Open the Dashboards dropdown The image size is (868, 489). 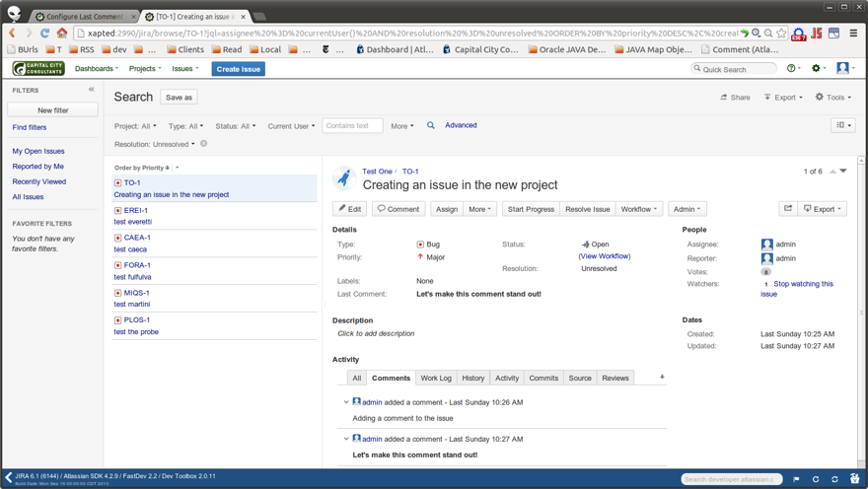click(x=97, y=69)
